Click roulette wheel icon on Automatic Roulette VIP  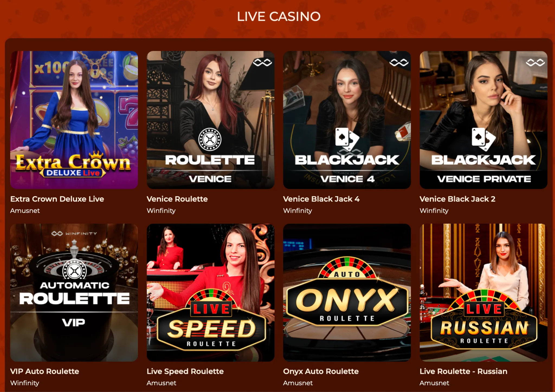click(74, 271)
